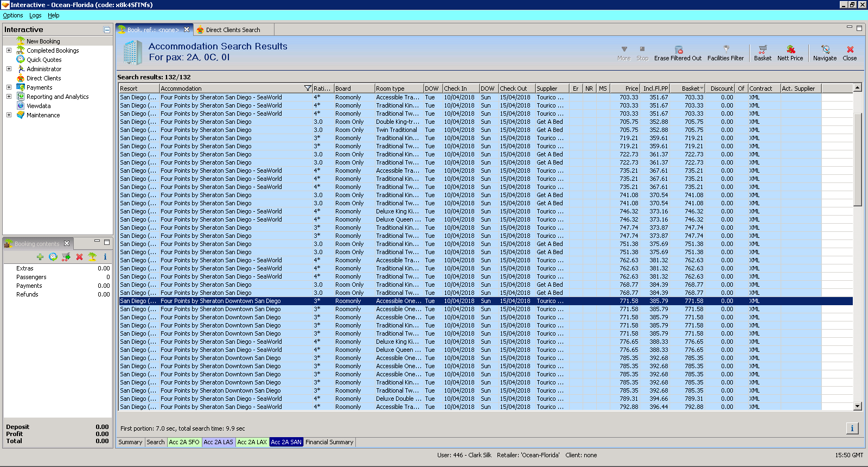868x467 pixels.
Task: Open the Logs menu
Action: point(35,15)
